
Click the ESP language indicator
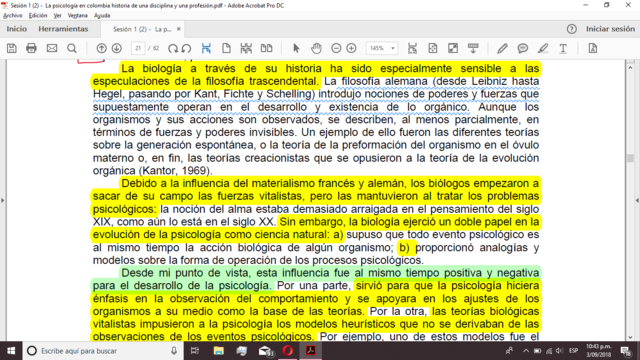[x=573, y=351]
